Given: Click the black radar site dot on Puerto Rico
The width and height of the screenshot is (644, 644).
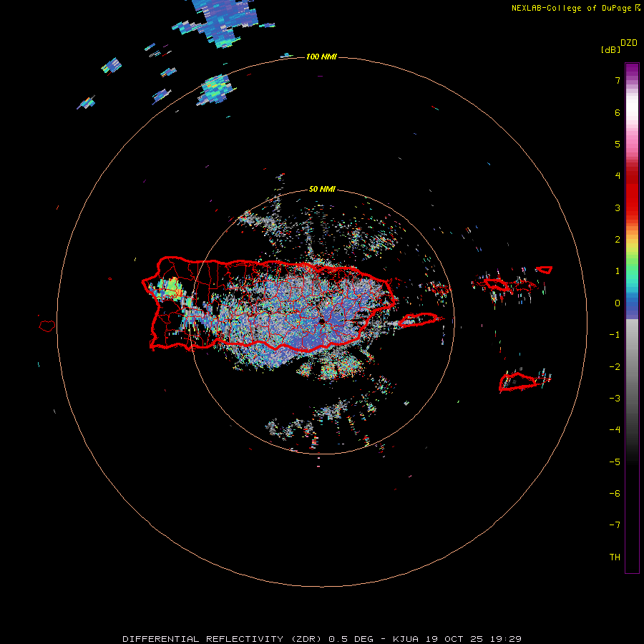Looking at the screenshot, I should tap(321, 321).
